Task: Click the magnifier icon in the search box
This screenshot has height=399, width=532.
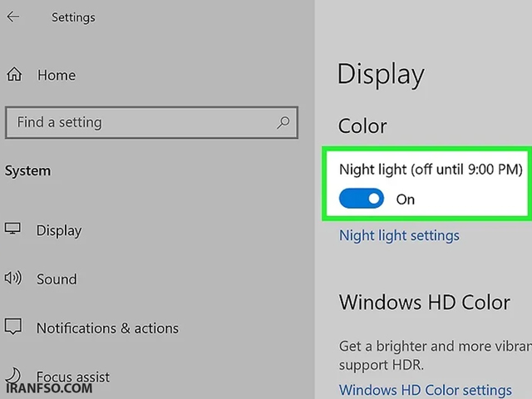Action: 283,122
